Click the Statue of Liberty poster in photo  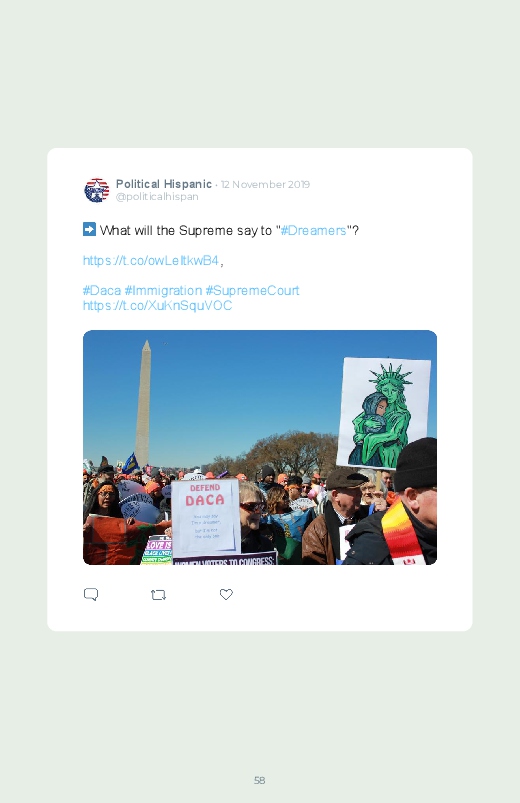tap(384, 413)
